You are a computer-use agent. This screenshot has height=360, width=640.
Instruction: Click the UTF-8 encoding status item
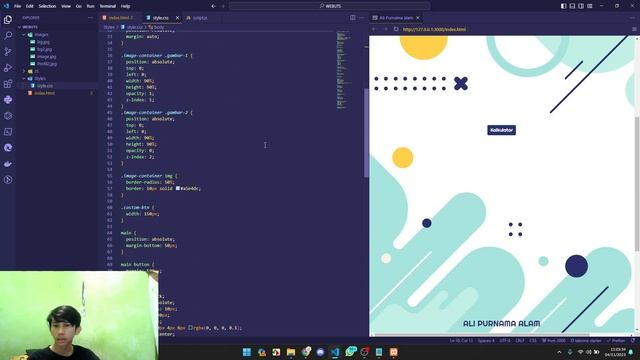504,340
